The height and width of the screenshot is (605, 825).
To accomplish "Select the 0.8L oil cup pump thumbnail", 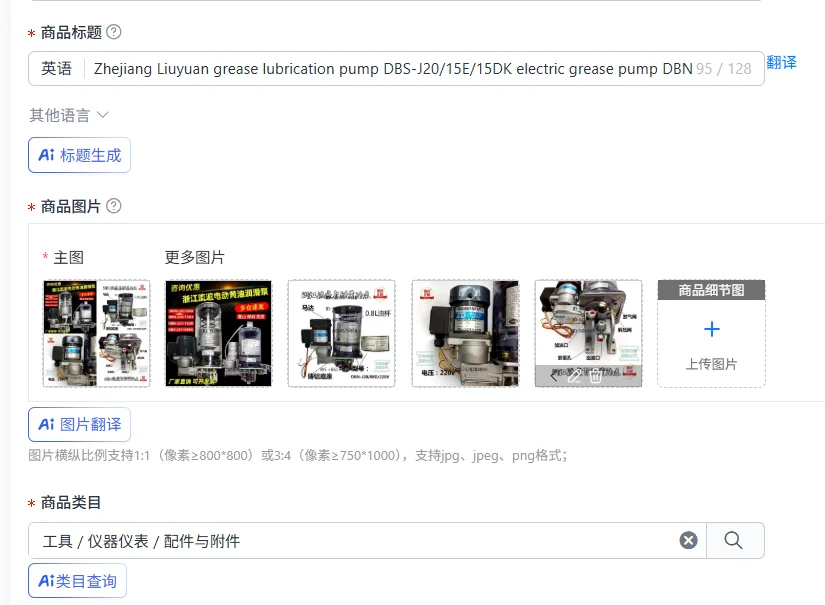I will point(341,334).
